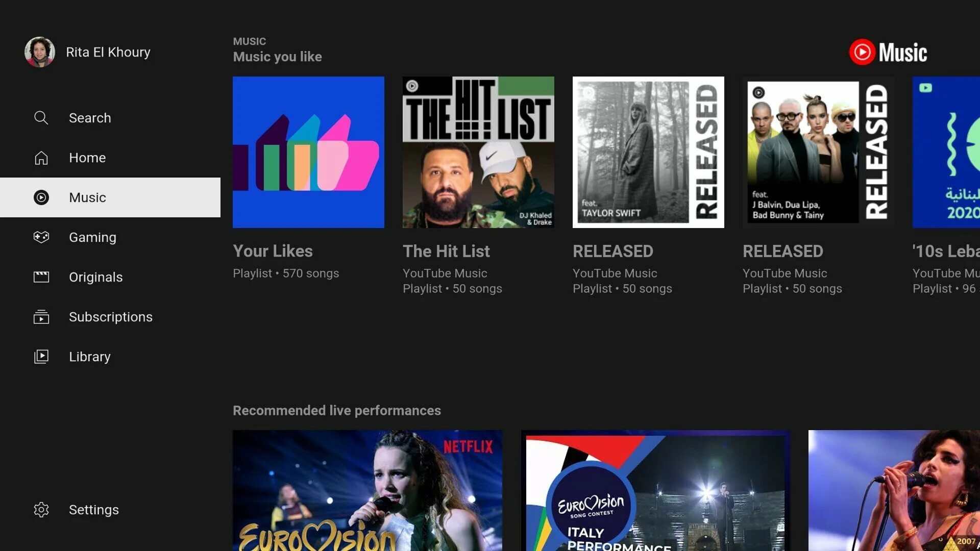Select the Library icon in sidebar
The height and width of the screenshot is (551, 980).
[41, 357]
